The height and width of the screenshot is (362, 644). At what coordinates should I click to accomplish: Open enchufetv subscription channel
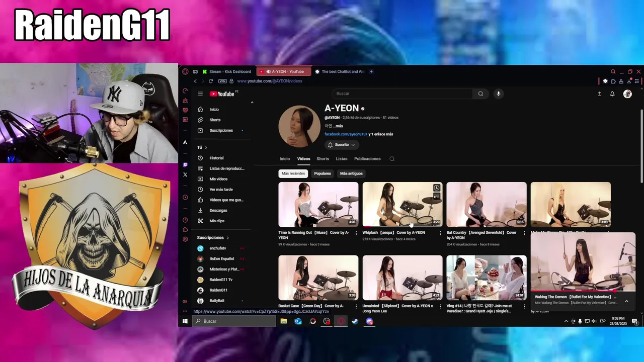pos(218,248)
